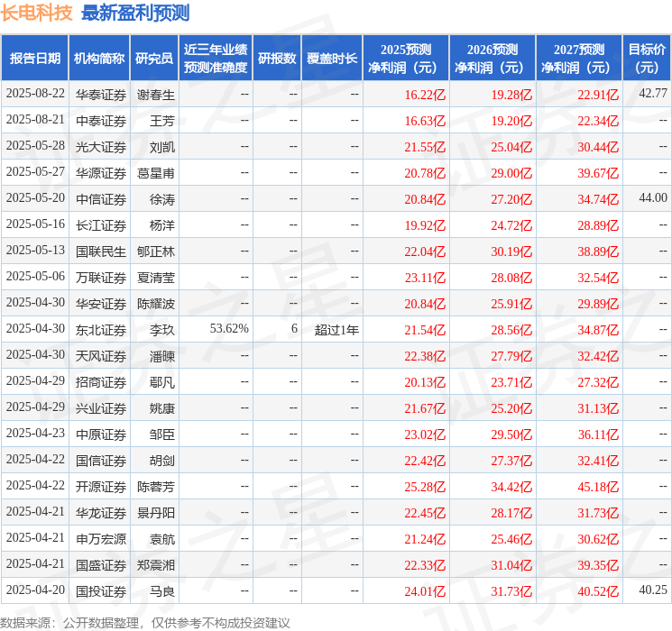Image resolution: width=672 pixels, height=631 pixels.
Task: Click the 机构简称 column header
Action: [99, 59]
